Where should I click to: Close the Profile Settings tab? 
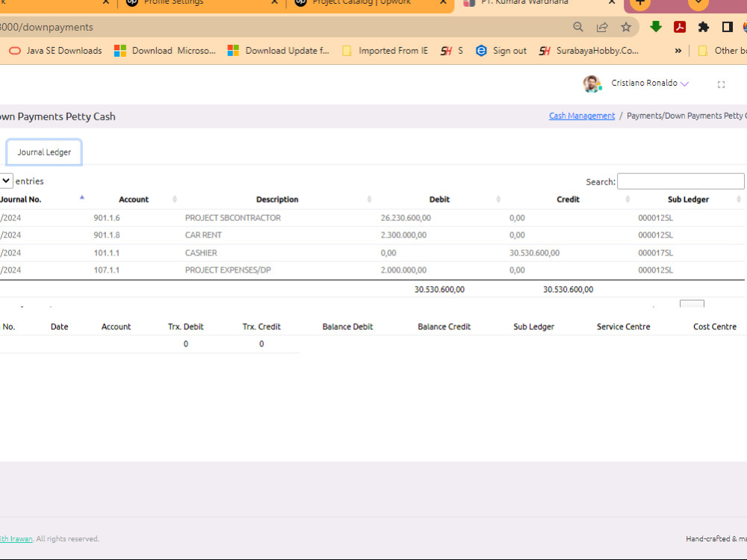coord(274,2)
